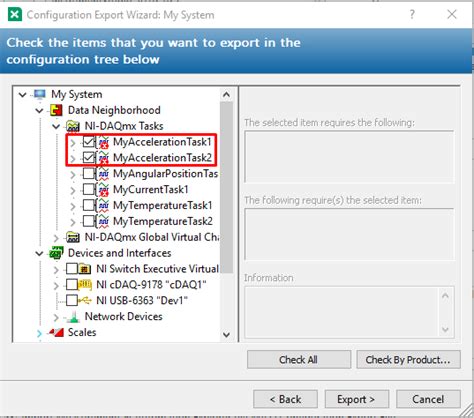Click the NI-DAQmx Tasks folder icon

coord(73,126)
